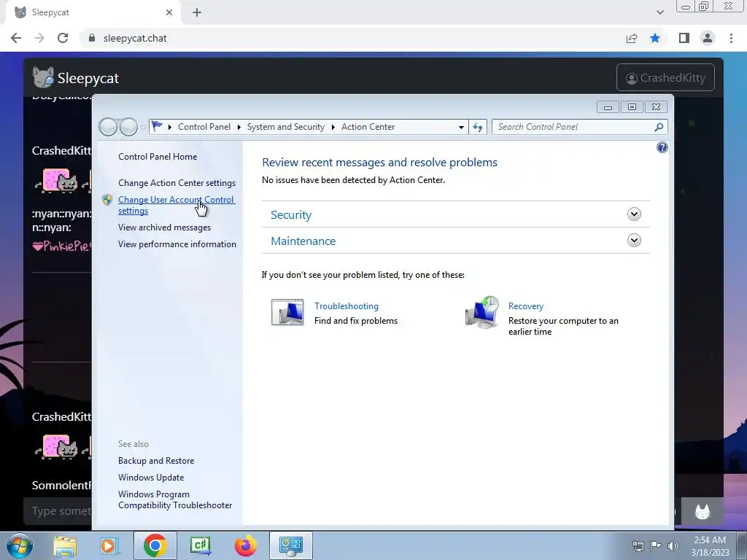Share this page icon in Chrome
This screenshot has width=747, height=560.
point(632,38)
